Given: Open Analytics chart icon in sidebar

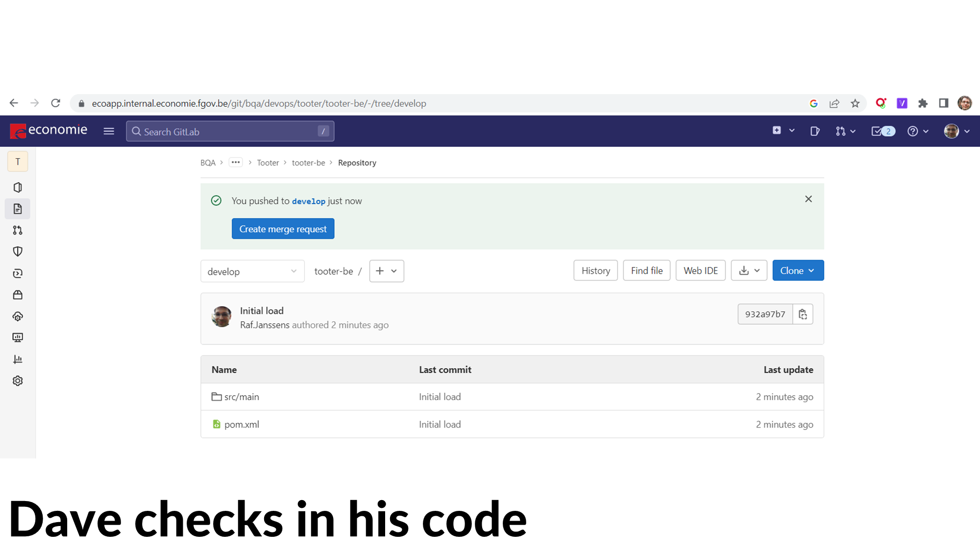Looking at the screenshot, I should pos(18,359).
